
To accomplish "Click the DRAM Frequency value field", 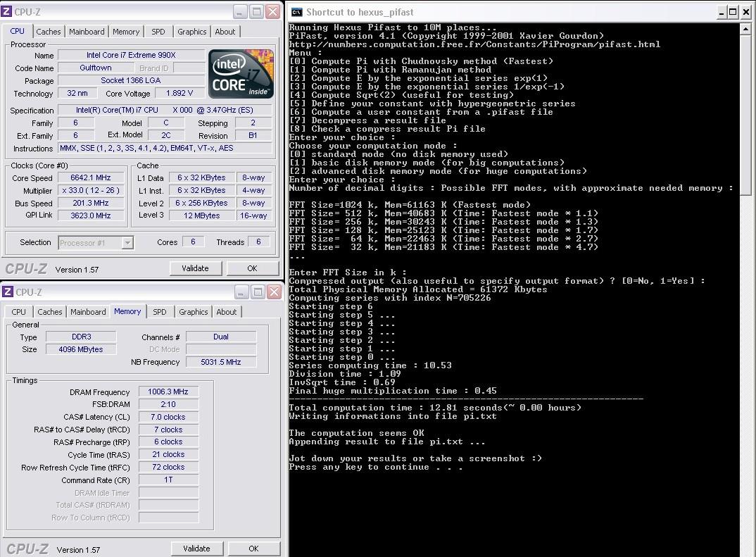I will pos(168,392).
